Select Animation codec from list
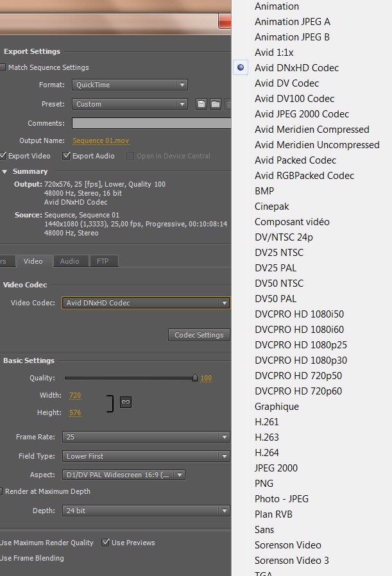 coord(277,6)
